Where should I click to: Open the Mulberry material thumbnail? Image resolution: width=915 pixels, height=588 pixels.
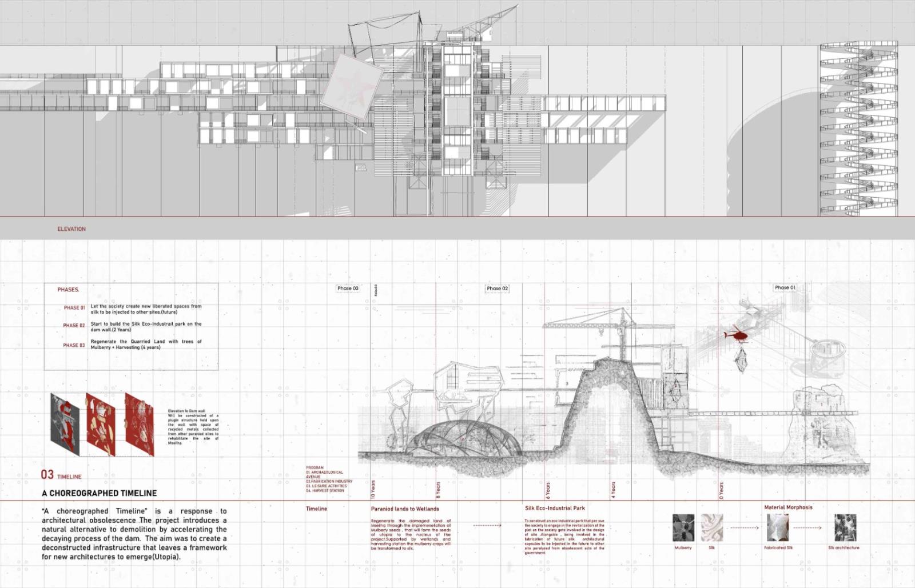[x=683, y=527]
